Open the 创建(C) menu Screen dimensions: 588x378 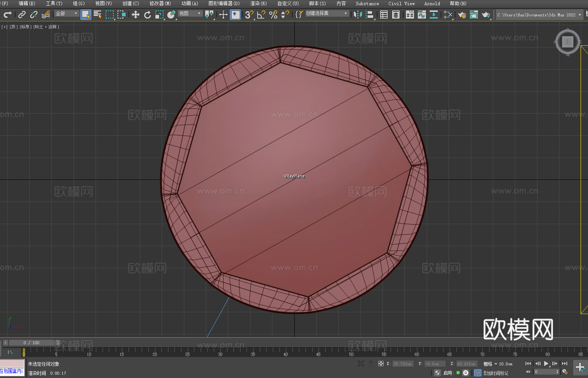pos(131,3)
